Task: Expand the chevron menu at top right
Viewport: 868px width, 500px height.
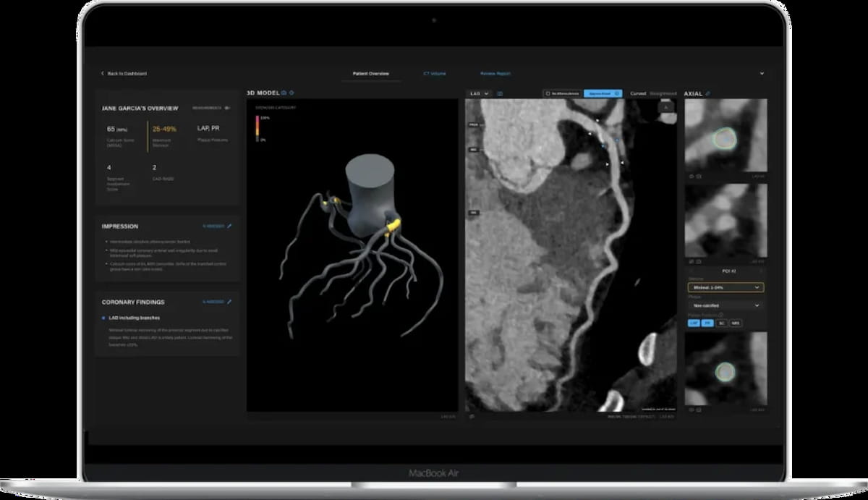Action: click(x=762, y=74)
